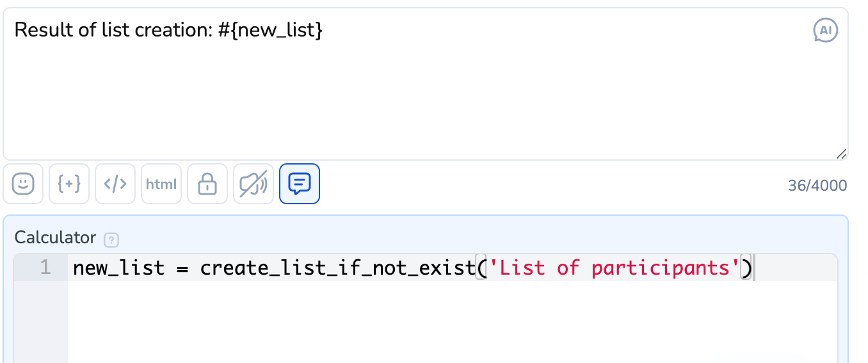Click the Calculator section label
Screen dimensions: 868x363
(55, 238)
